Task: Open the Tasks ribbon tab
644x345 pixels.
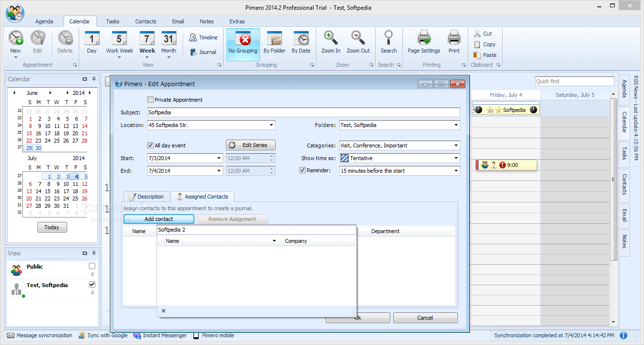Action: [x=113, y=21]
